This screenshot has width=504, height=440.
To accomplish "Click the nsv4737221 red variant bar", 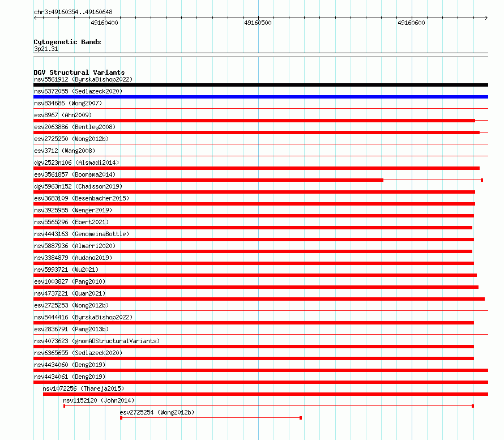I will 259,299.
